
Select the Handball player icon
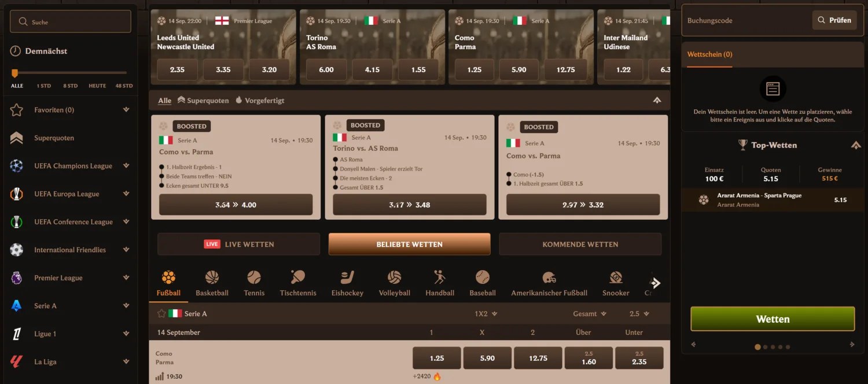pos(440,277)
